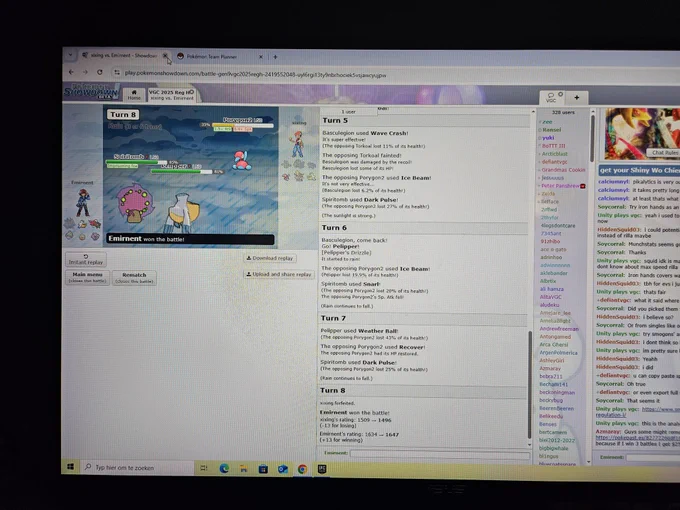Click Spiritomb's green HP bar
The image size is (680, 510).
point(137,162)
